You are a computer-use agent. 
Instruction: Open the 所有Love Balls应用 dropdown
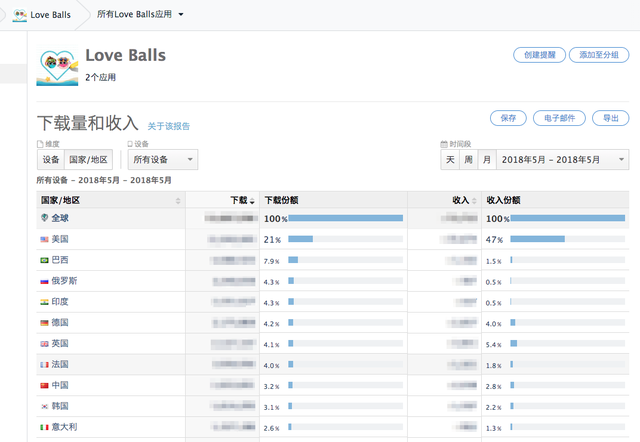point(140,14)
